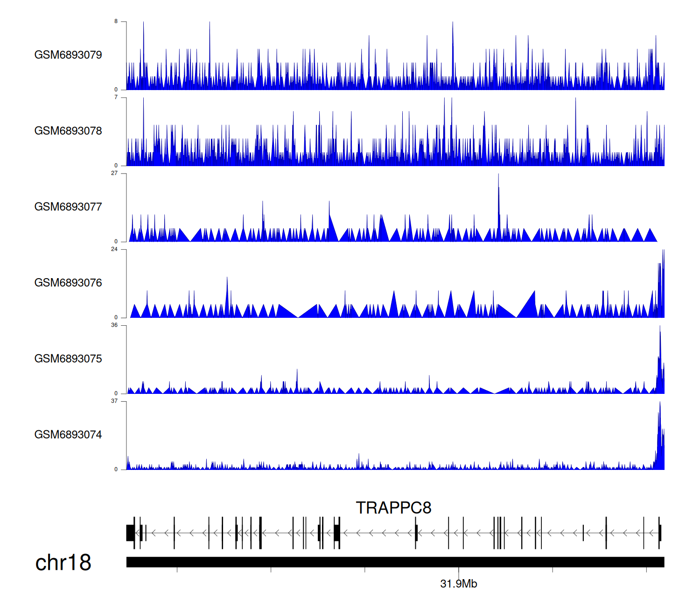Select the GSM6893078 track label

(x=68, y=131)
